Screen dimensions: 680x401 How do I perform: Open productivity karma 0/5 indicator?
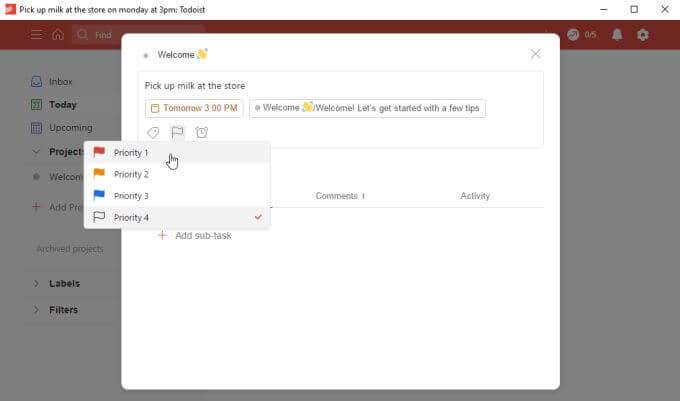pos(582,35)
